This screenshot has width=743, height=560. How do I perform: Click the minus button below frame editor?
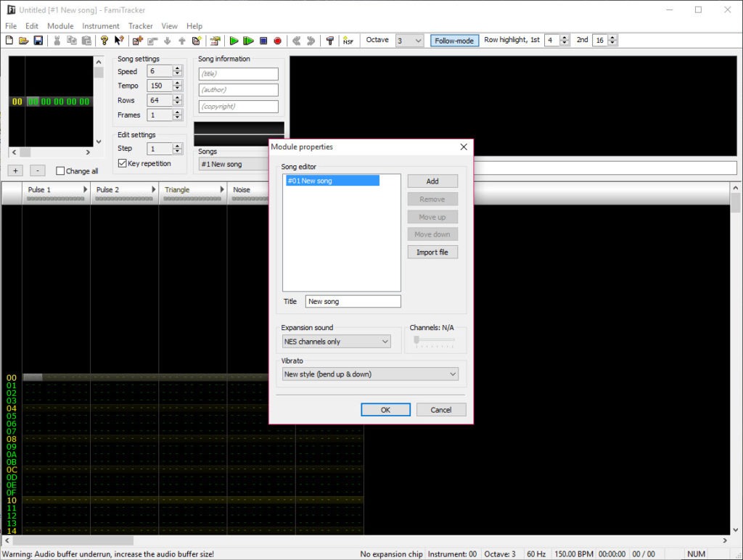tap(38, 170)
